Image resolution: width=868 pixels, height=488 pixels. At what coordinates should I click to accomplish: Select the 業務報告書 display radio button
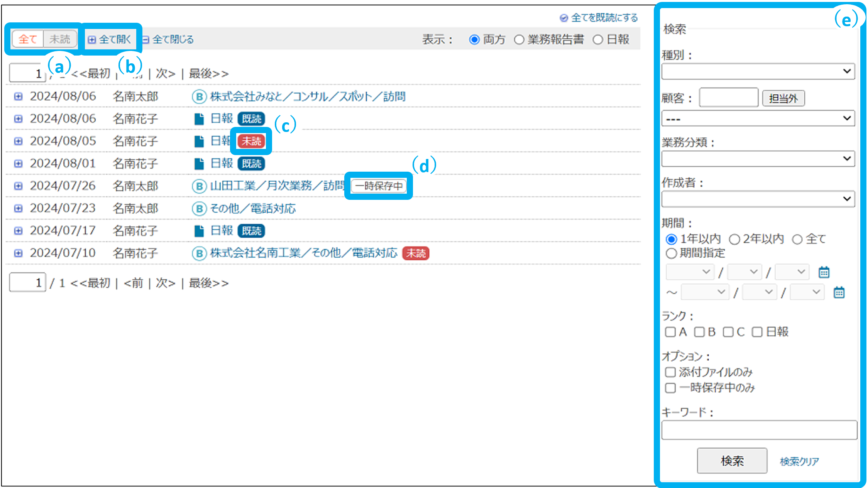(x=519, y=40)
